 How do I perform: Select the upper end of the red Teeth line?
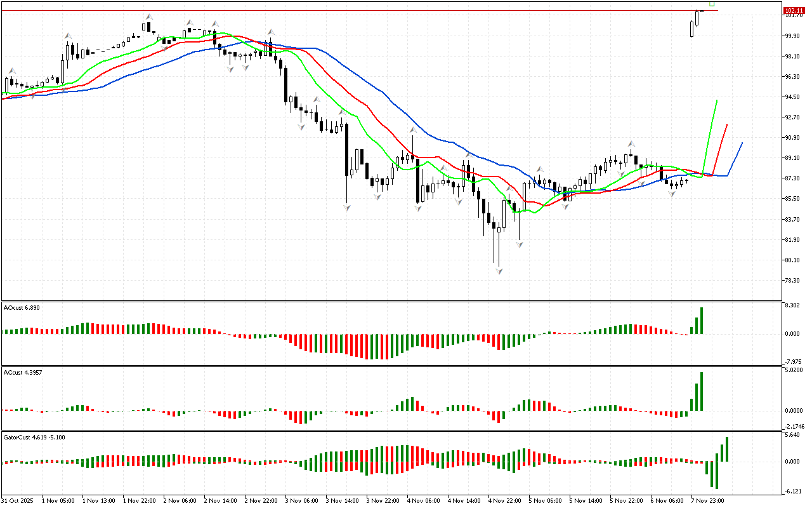tap(726, 125)
